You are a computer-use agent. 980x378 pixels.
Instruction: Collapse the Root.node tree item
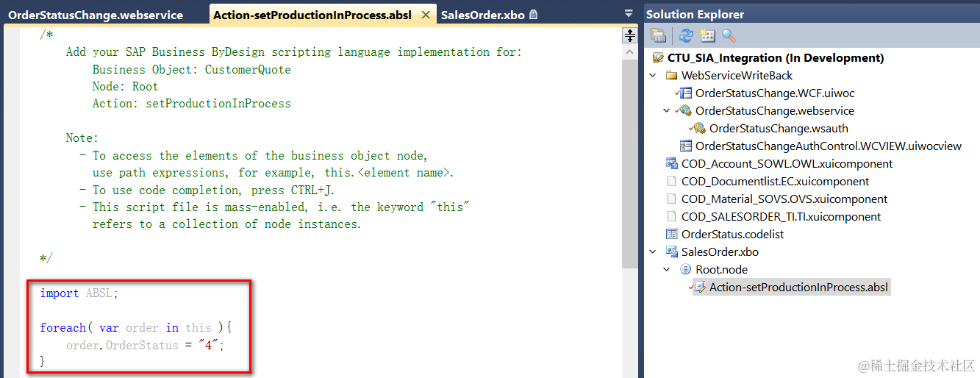click(667, 269)
